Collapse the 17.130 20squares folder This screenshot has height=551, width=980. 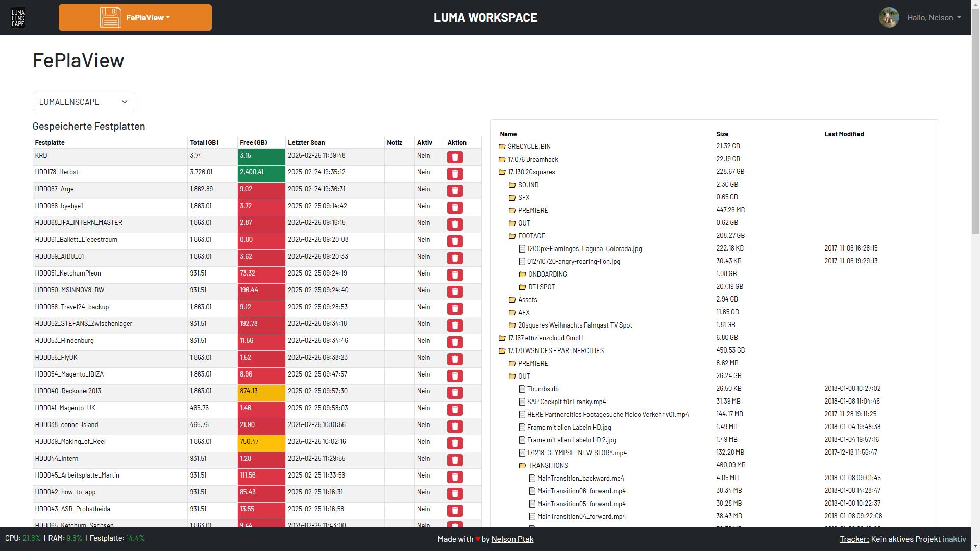531,172
